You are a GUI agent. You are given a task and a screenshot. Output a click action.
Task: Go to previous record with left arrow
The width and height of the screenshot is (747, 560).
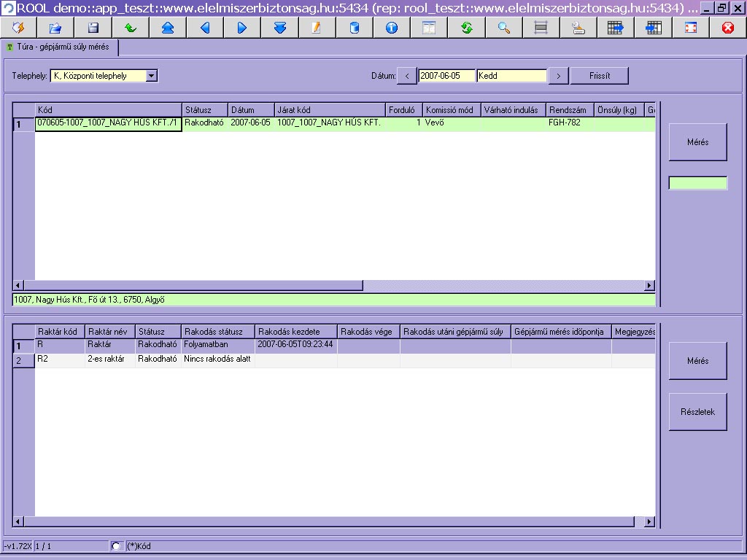point(205,28)
